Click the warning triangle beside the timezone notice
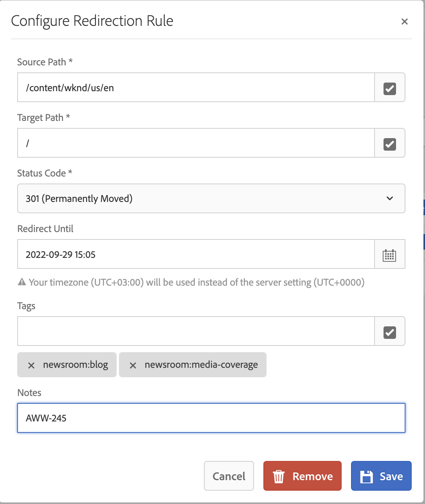 click(22, 282)
